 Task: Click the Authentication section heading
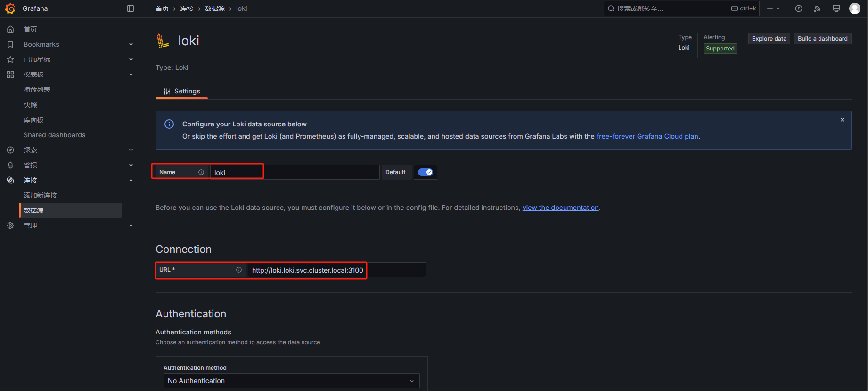(x=191, y=314)
